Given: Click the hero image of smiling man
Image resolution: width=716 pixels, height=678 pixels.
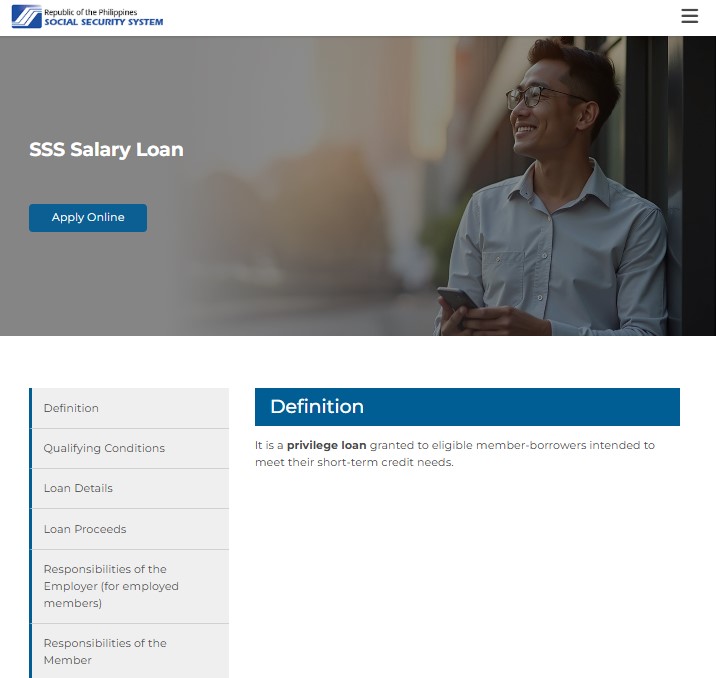Looking at the screenshot, I should pos(358,186).
